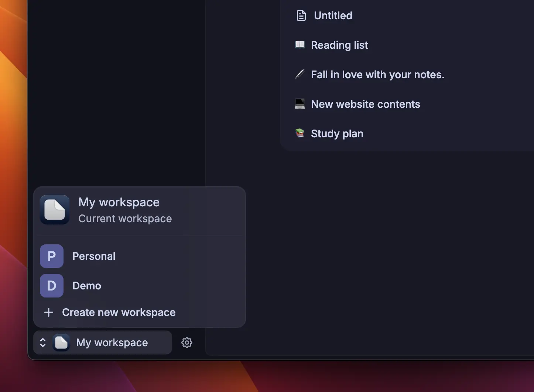Click the My workspace switcher button
This screenshot has height=392, width=534.
pyautogui.click(x=103, y=343)
